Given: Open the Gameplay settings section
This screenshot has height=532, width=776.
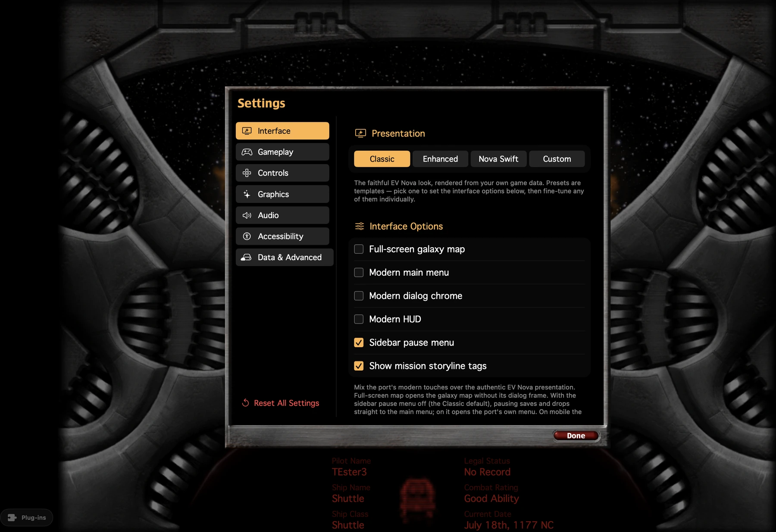Looking at the screenshot, I should (282, 152).
